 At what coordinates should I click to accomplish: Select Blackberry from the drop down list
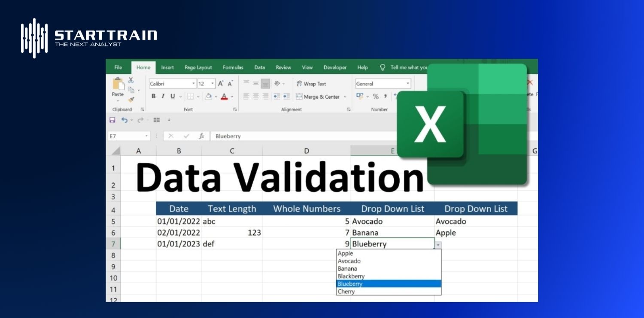pyautogui.click(x=351, y=276)
